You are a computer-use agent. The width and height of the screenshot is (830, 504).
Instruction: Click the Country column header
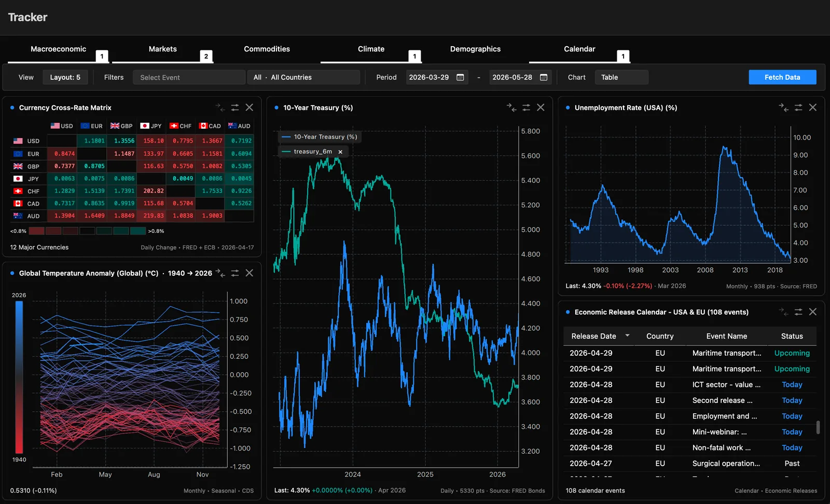[x=660, y=336]
